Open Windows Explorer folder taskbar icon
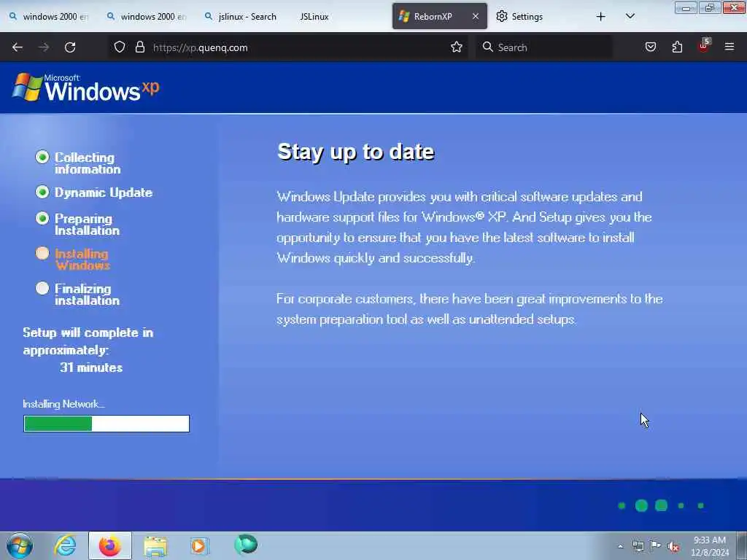This screenshot has height=560, width=747. [155, 546]
